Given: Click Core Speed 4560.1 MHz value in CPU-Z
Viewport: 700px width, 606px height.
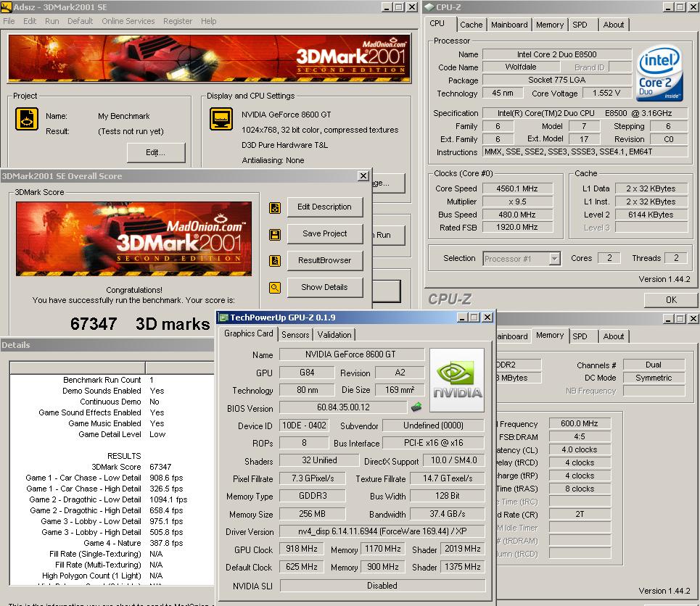Looking at the screenshot, I should coord(517,188).
